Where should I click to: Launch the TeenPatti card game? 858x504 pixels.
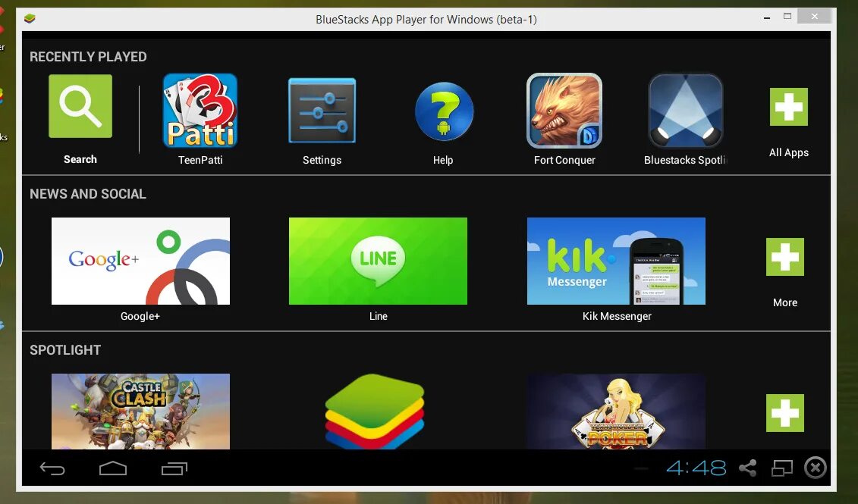click(x=200, y=111)
